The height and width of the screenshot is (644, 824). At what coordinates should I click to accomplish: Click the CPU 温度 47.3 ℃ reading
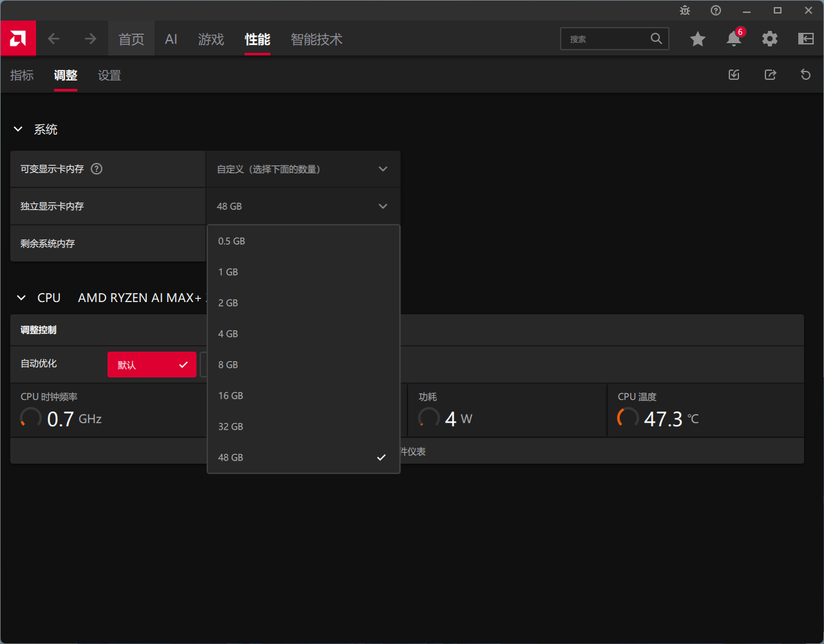coord(706,411)
